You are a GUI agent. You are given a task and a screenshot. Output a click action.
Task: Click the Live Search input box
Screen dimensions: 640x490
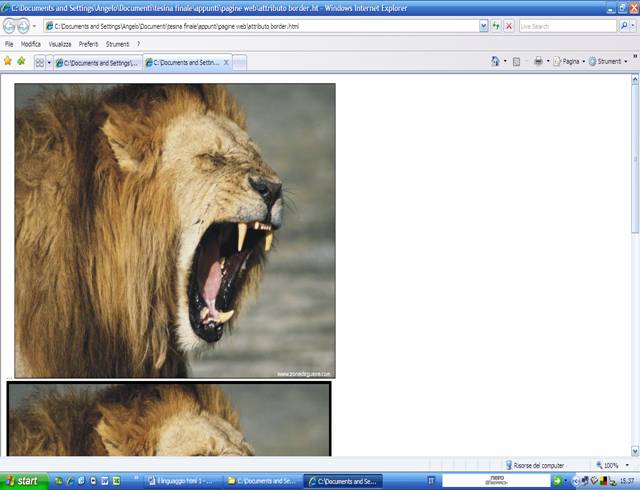567,26
